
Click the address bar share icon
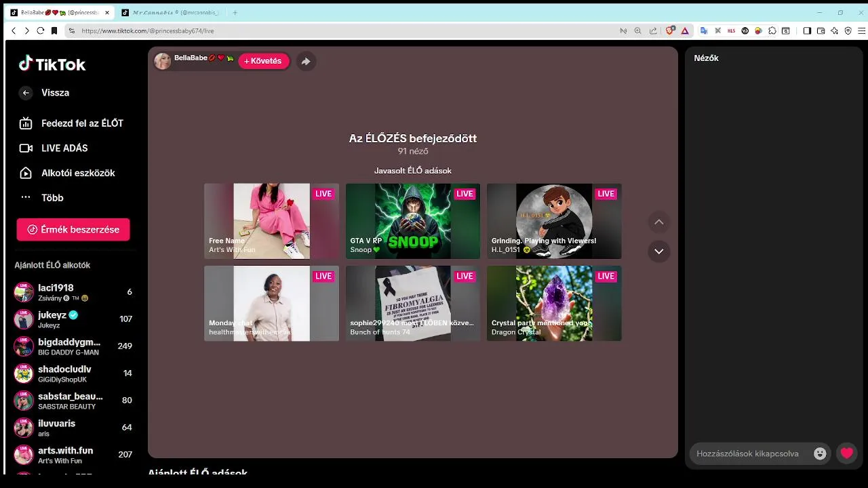pos(652,30)
